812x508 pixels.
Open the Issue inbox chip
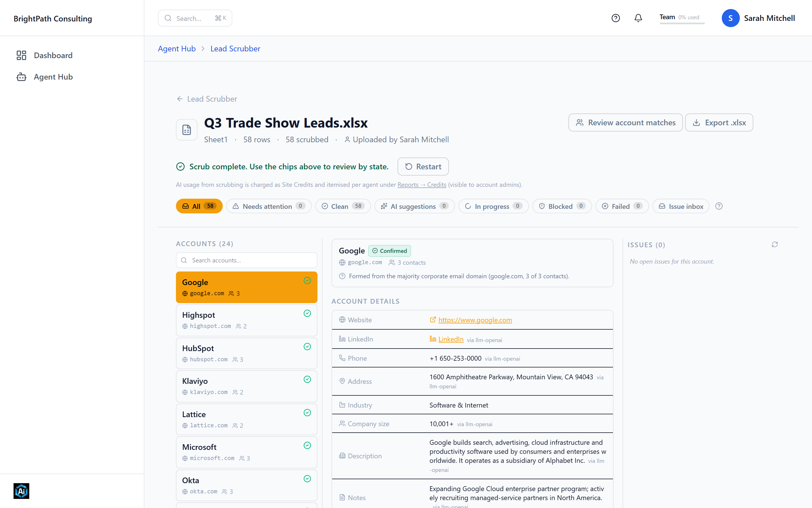(681, 206)
